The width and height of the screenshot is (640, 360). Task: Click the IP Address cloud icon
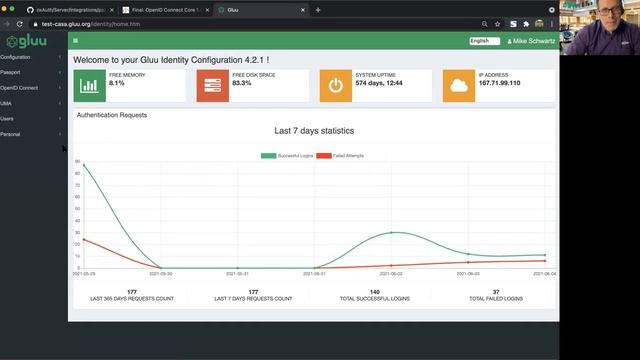pos(459,86)
